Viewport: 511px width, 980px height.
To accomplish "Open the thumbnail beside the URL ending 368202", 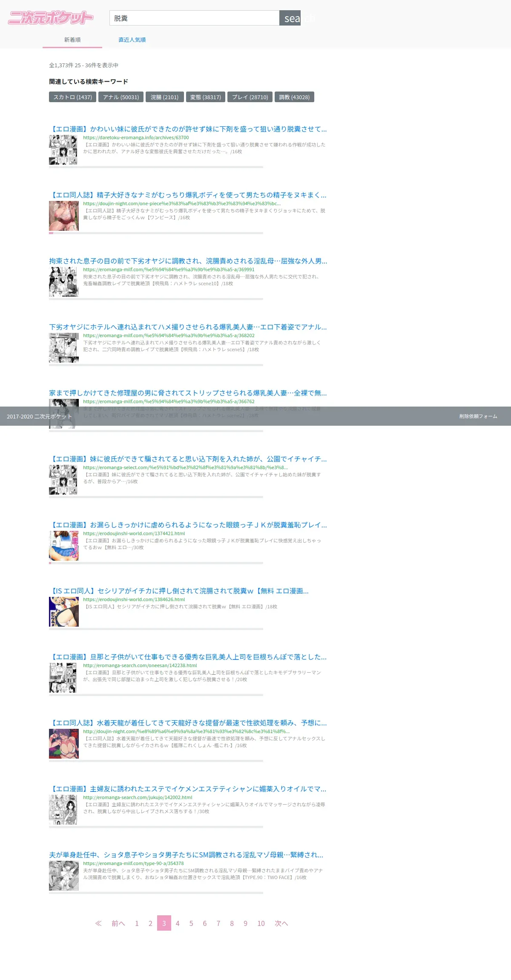I will pos(64,348).
